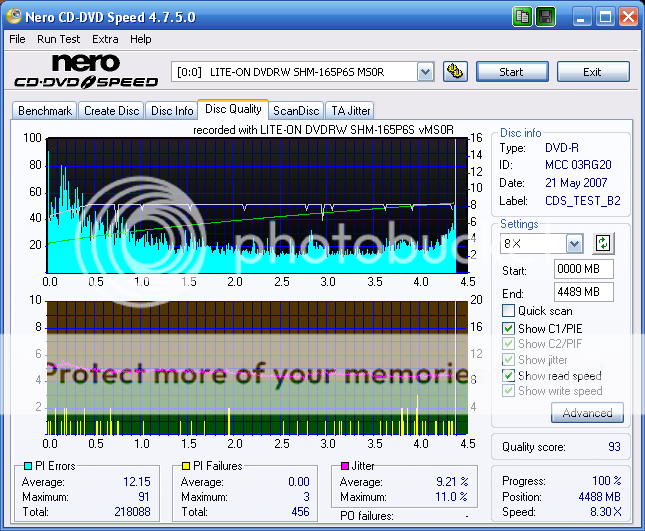Switch to the TA Jitter tab
The height and width of the screenshot is (531, 645).
pos(351,111)
